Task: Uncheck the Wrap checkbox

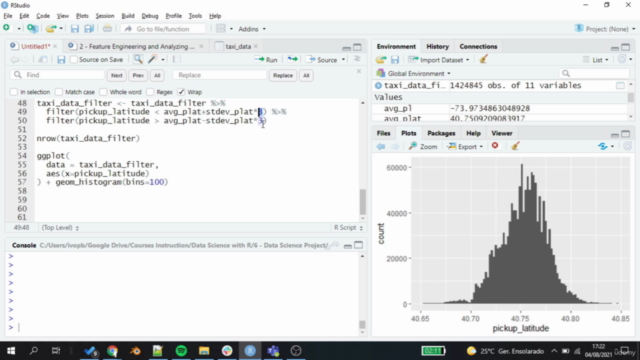Action: click(x=181, y=92)
